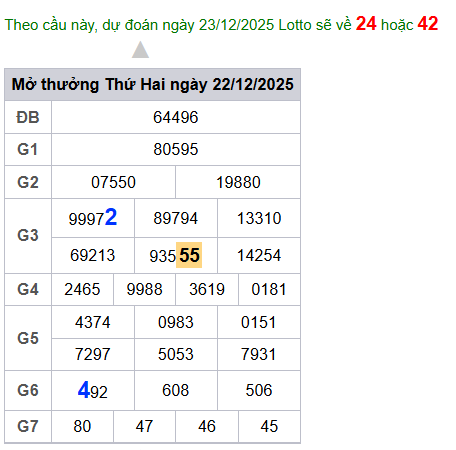The image size is (456, 450).
Task: Click the G2 number 19880
Action: pyautogui.click(x=238, y=182)
